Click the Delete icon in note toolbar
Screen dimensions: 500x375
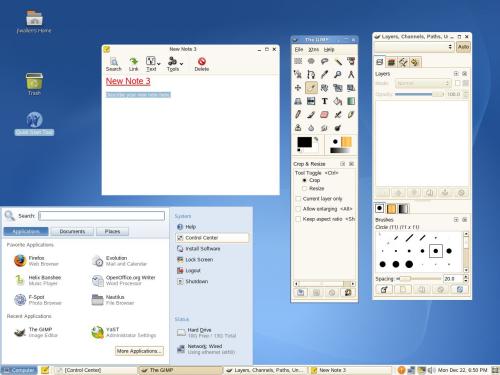[x=202, y=64]
